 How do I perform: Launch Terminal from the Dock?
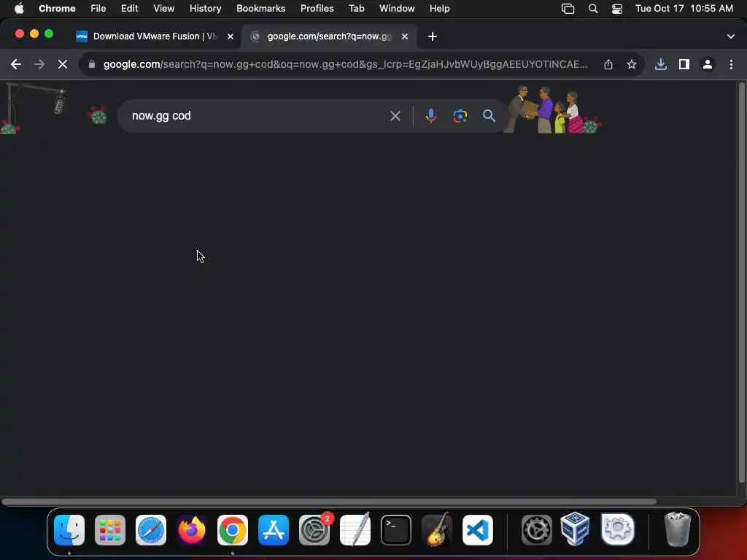point(396,530)
